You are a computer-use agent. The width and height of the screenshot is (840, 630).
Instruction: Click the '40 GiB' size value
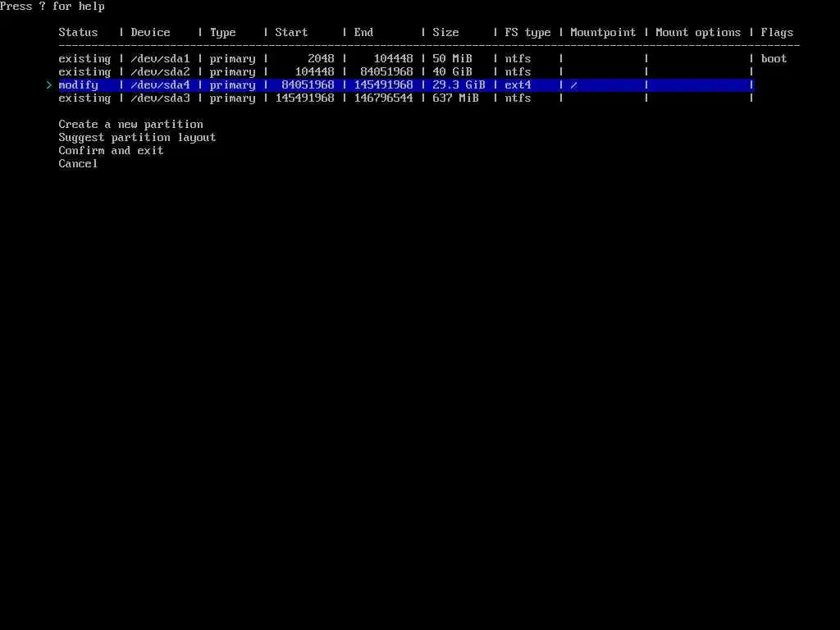(x=452, y=72)
